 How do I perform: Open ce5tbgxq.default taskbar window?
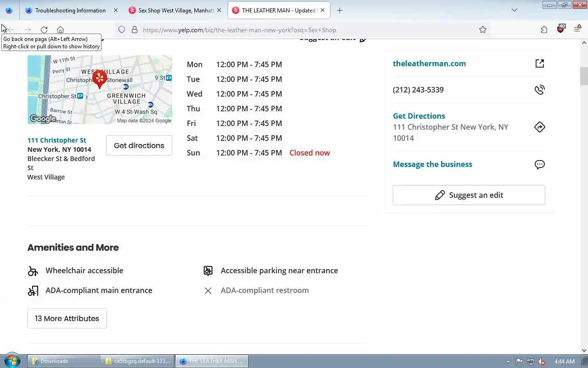(138, 361)
